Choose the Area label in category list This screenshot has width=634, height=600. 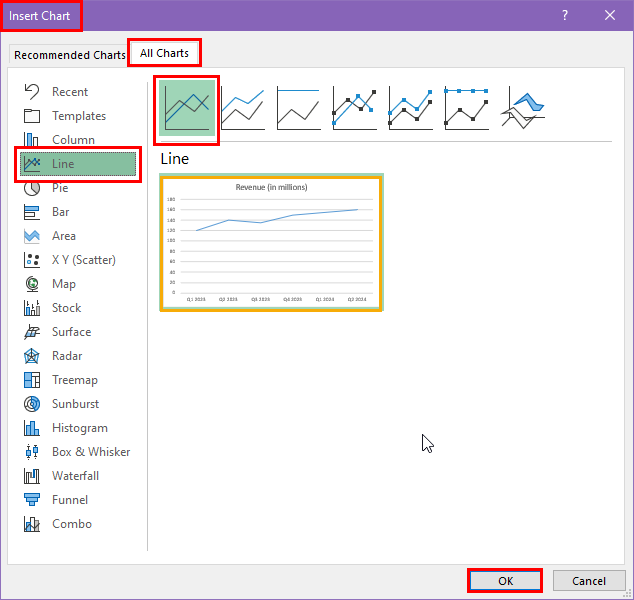63,236
